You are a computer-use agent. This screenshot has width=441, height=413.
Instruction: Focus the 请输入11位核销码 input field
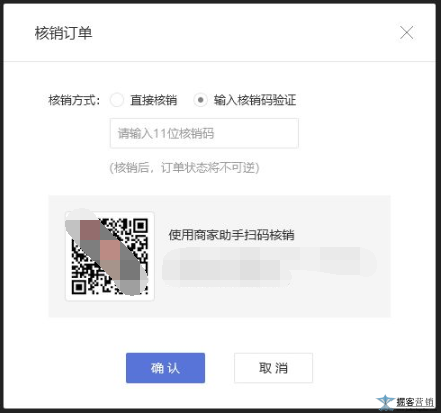tap(204, 133)
